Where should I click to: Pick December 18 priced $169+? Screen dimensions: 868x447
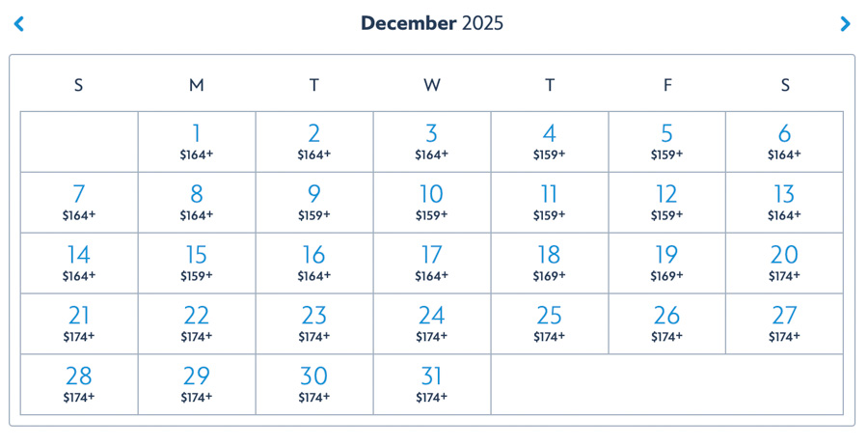(550, 263)
